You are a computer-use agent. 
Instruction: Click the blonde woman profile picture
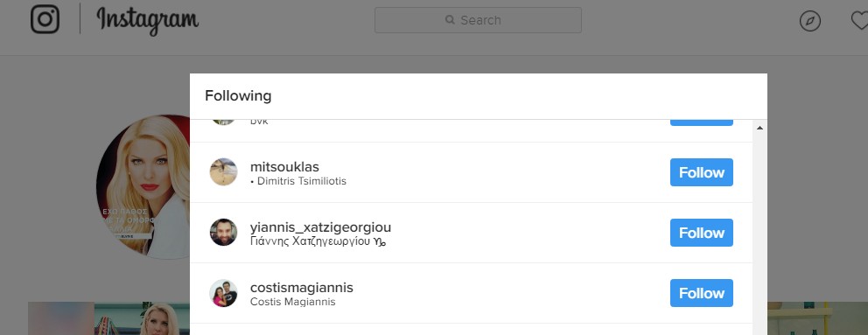tap(143, 186)
